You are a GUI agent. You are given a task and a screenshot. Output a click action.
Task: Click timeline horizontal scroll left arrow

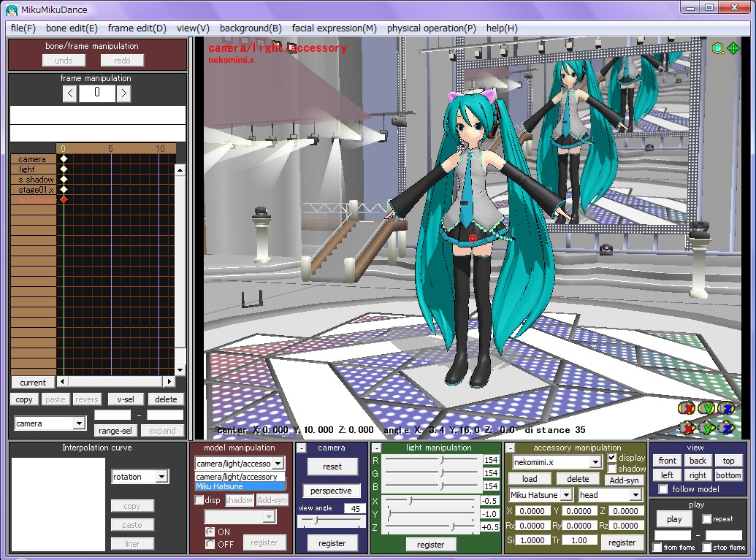tap(61, 382)
